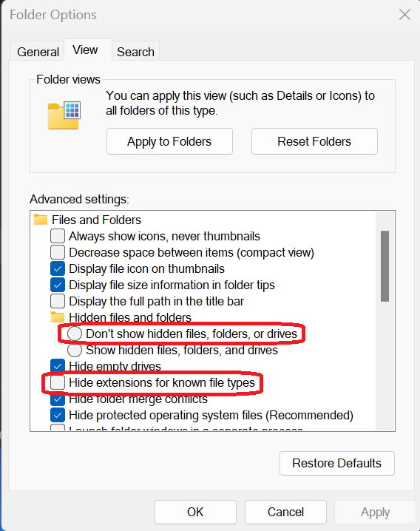The width and height of the screenshot is (420, 531).
Task: Check Decrease space between items option
Action: 58,252
